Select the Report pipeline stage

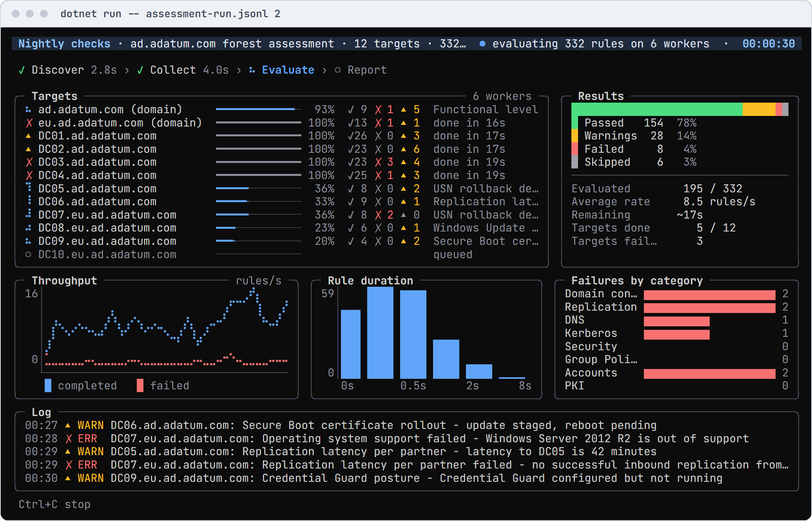(x=361, y=70)
